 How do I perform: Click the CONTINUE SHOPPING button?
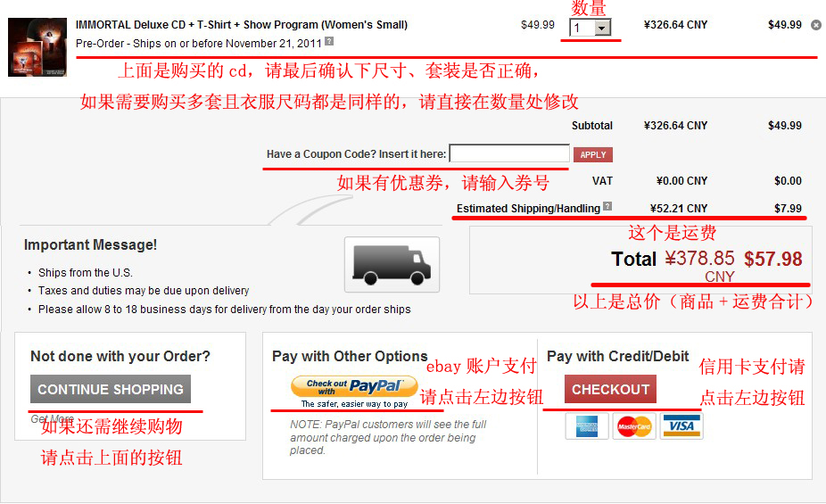pos(111,389)
